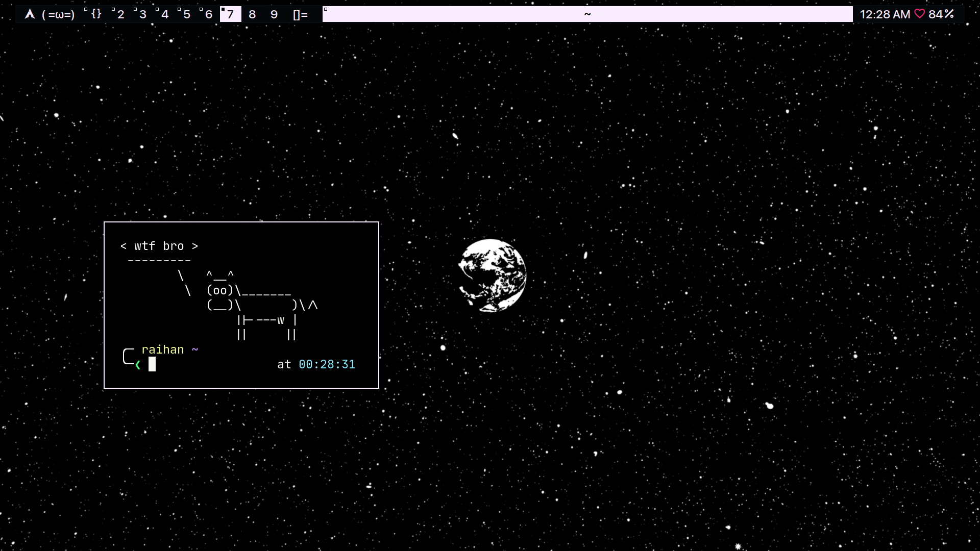The image size is (980, 551).
Task: Click the (=ω=) cat face widget
Action: 58,14
